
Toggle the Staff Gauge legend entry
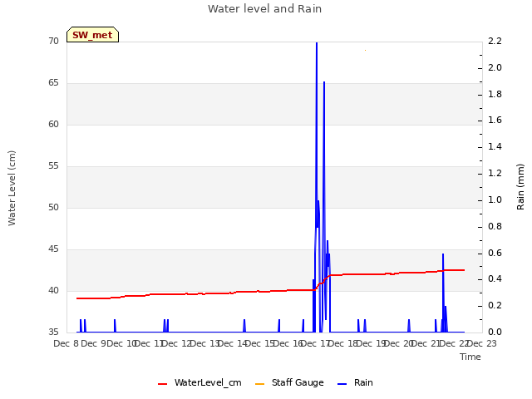pos(289,382)
